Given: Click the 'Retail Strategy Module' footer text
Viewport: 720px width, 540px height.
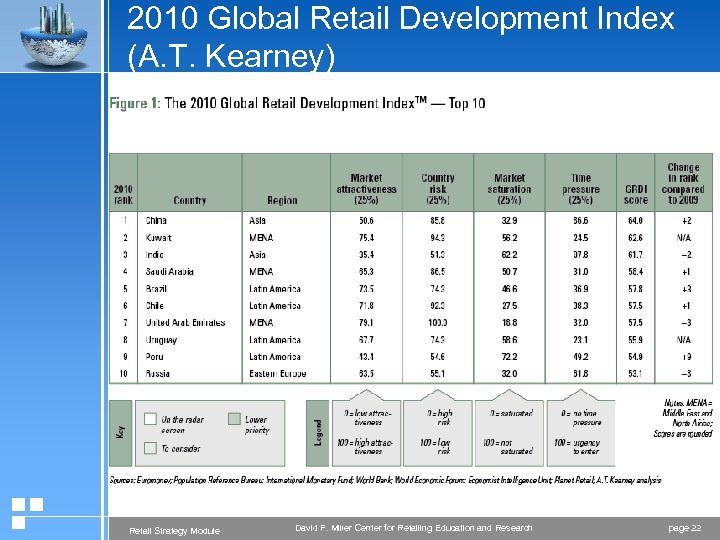Looking at the screenshot, I should click(x=174, y=531).
